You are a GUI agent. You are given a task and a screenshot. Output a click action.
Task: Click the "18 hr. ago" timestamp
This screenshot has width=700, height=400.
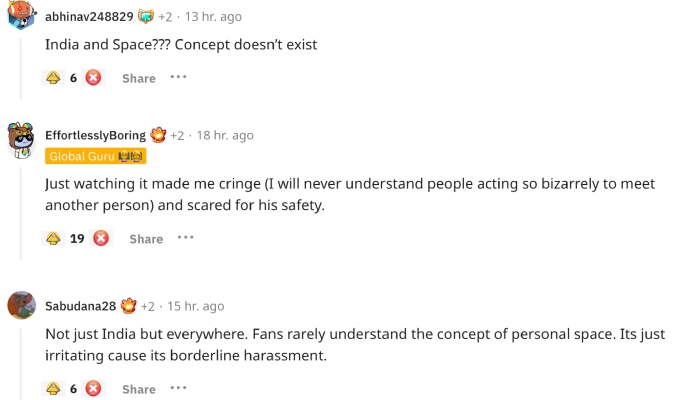pos(225,135)
